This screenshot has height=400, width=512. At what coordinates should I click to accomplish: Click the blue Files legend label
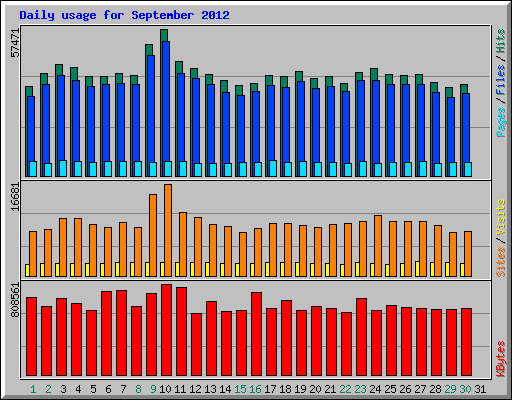(501, 79)
